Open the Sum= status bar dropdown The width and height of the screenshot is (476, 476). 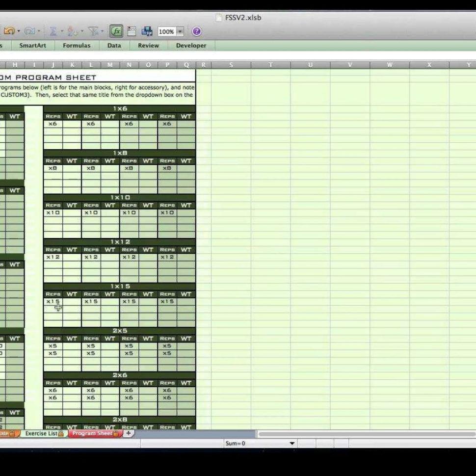291,443
